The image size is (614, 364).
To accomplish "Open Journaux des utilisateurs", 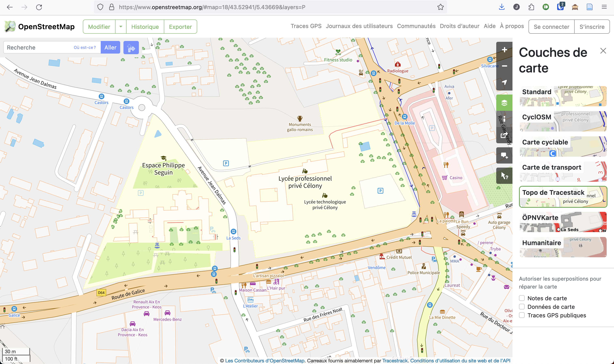I will point(359,26).
